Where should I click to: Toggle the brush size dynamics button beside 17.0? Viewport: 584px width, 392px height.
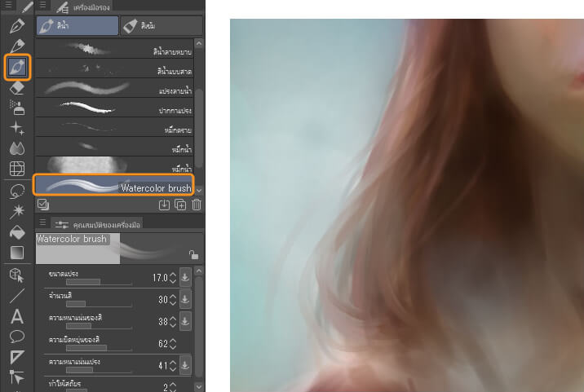tap(185, 277)
